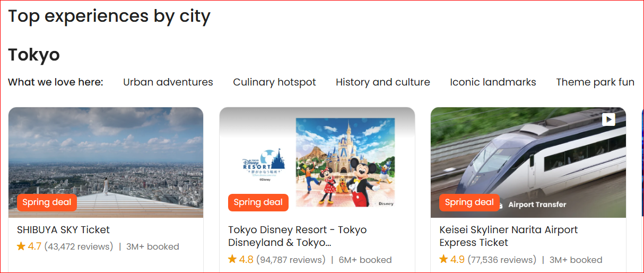This screenshot has width=644, height=273.
Task: Click the Disney castle characters image
Action: tap(345, 162)
